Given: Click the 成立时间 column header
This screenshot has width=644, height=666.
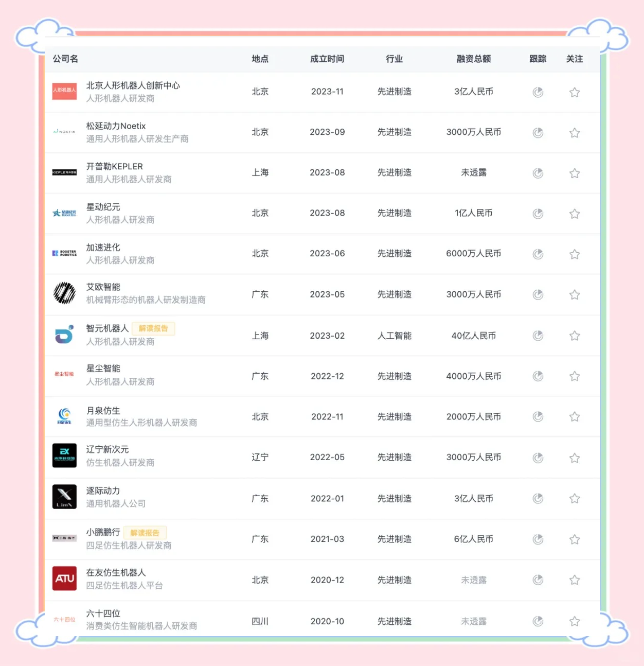Looking at the screenshot, I should point(327,59).
